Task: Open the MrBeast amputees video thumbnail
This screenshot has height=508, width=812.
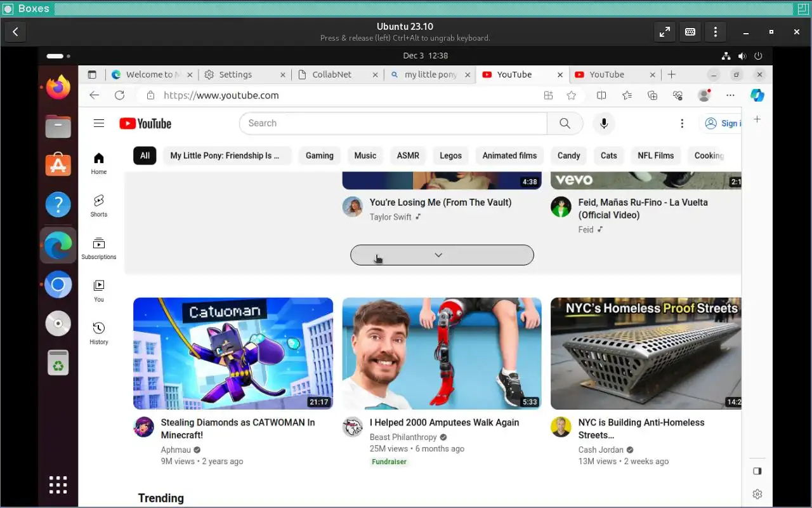Action: click(x=442, y=354)
